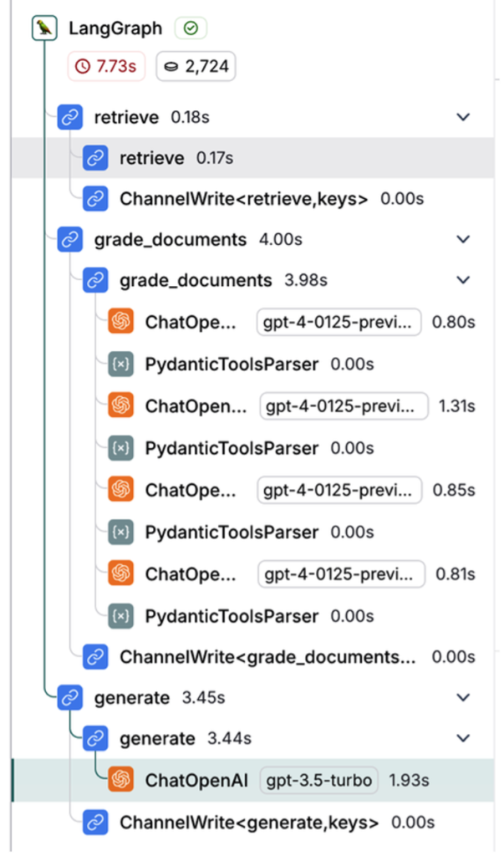Click the chain icon next to top-level generate

(x=71, y=697)
